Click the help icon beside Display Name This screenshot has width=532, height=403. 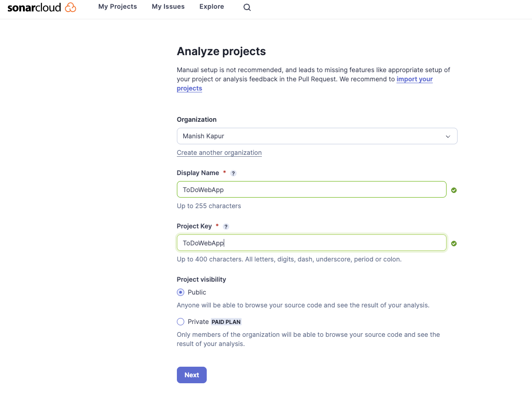pyautogui.click(x=233, y=173)
